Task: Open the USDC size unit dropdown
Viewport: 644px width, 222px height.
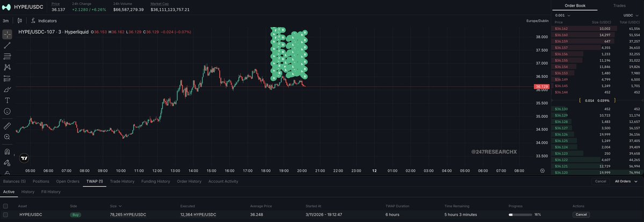Action: [631, 15]
